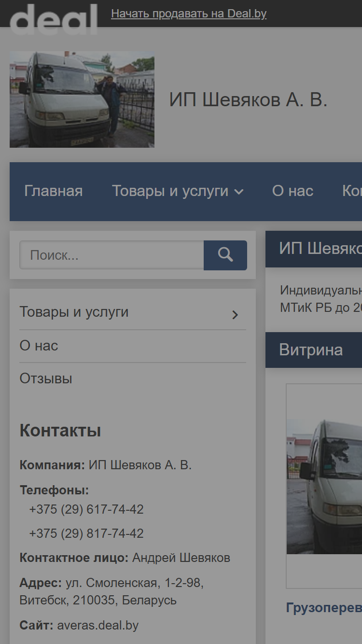Image resolution: width=362 pixels, height=644 pixels.
Task: Open the ИП Шевяков А. В. title
Action: 248,100
